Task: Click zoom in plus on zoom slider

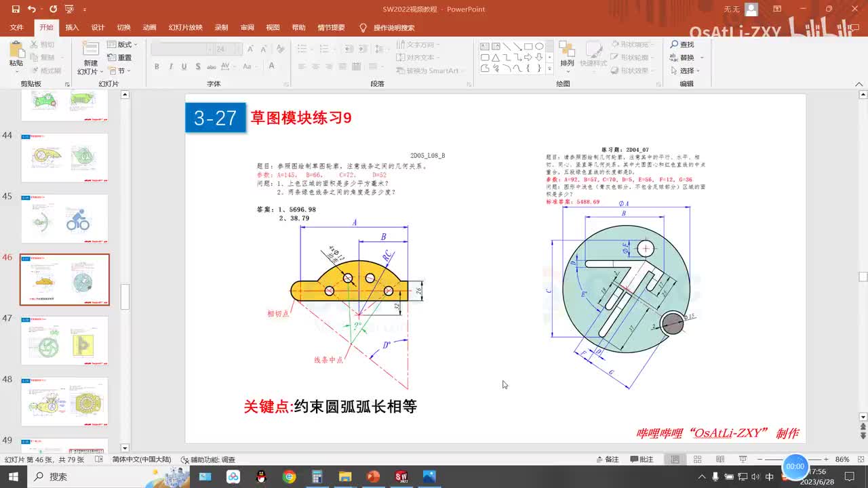Action: click(x=825, y=459)
